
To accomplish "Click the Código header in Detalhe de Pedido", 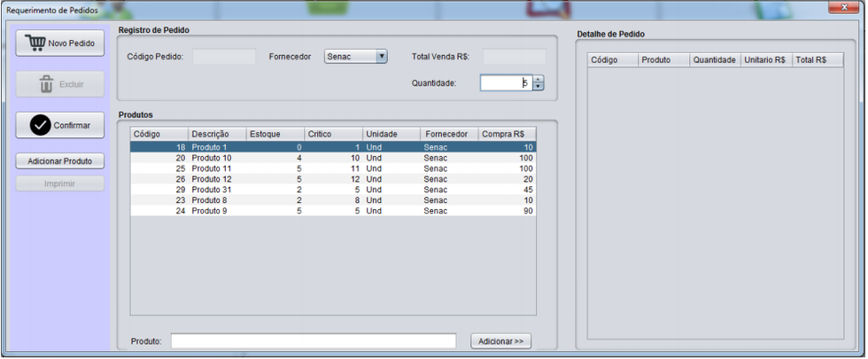I will click(613, 60).
